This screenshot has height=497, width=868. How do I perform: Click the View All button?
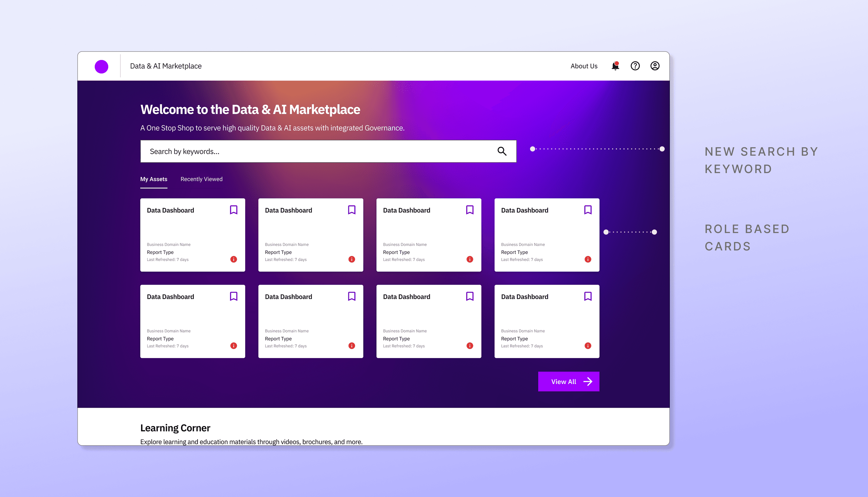[568, 382]
